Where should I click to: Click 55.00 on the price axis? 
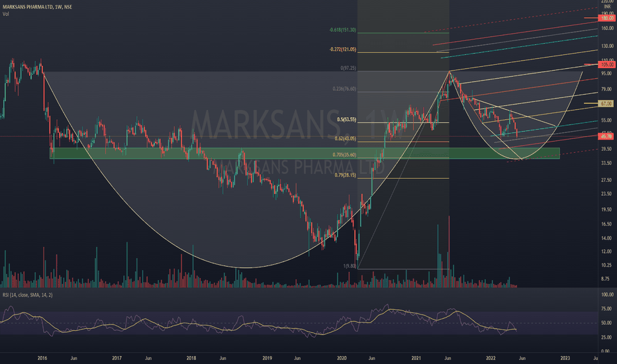pos(606,120)
